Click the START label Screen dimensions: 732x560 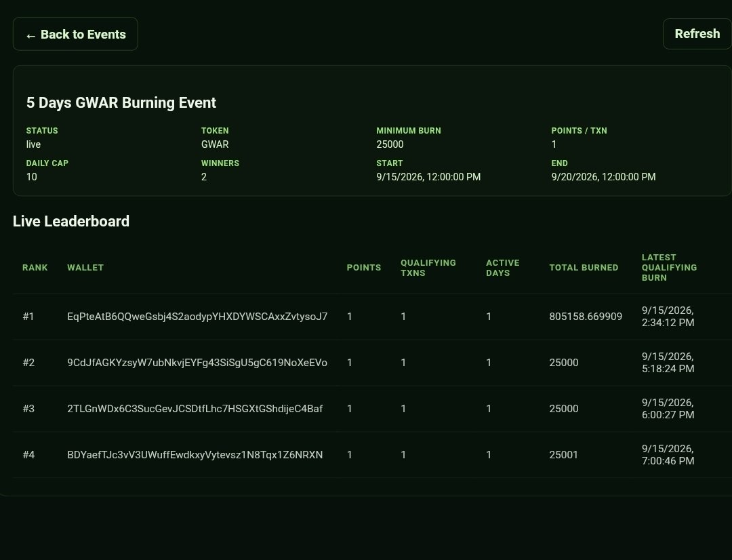[x=389, y=163]
